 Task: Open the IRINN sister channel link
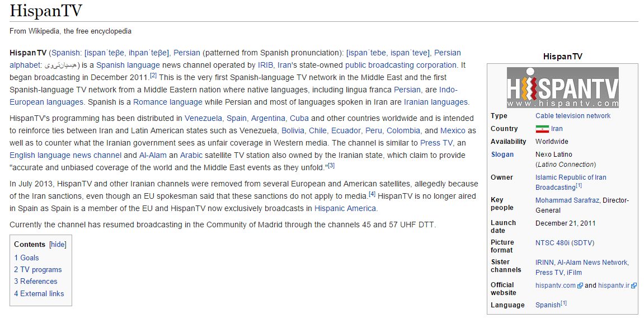click(x=545, y=263)
